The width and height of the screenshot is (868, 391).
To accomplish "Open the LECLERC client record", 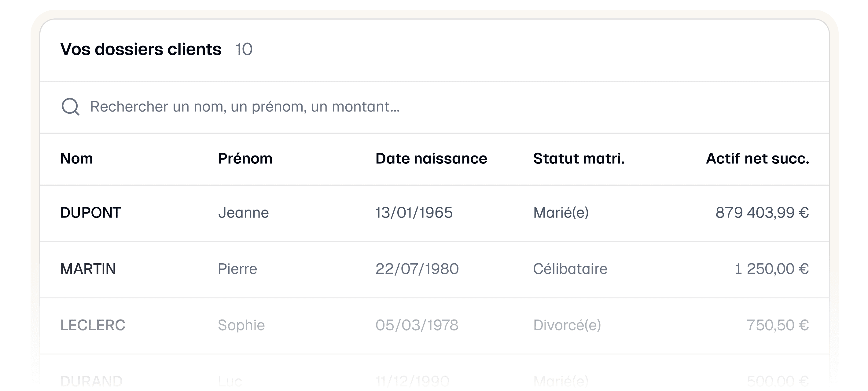I will 93,325.
